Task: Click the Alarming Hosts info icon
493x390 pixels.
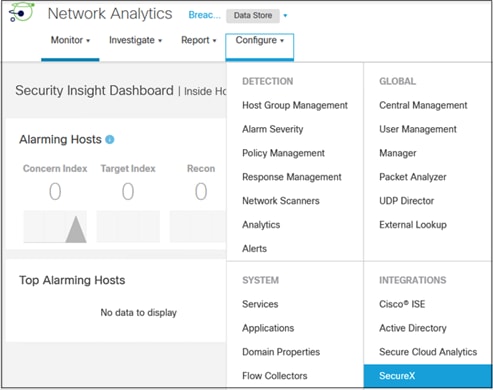Action: pos(110,139)
